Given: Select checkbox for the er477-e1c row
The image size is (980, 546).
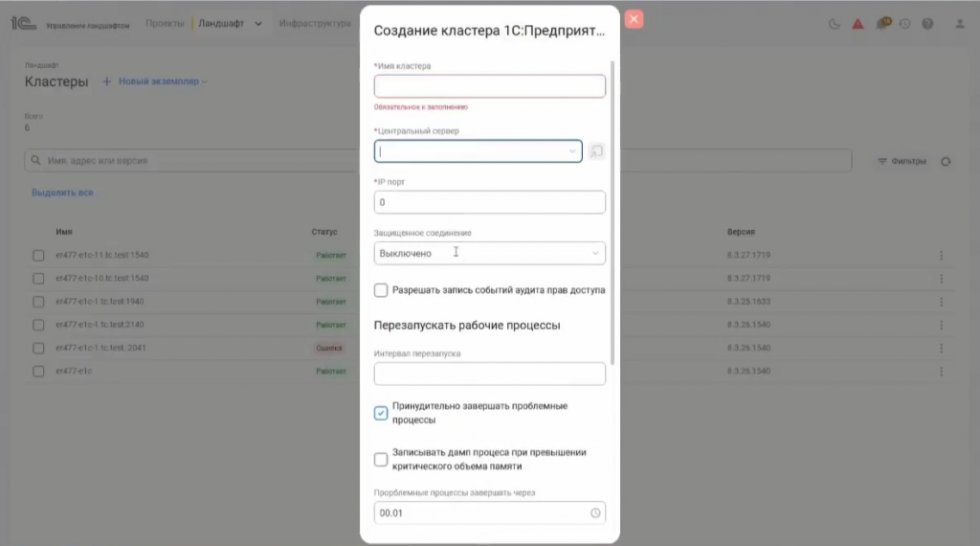Looking at the screenshot, I should (x=38, y=371).
